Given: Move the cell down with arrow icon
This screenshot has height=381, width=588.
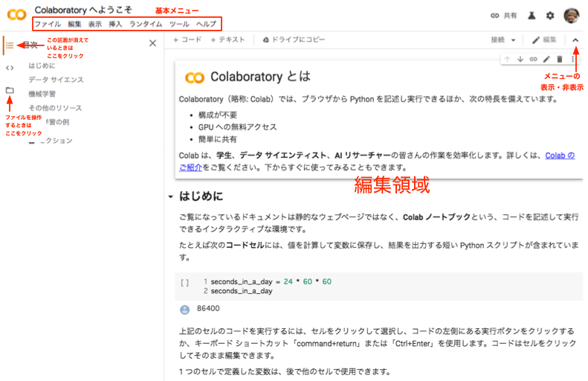Looking at the screenshot, I should pyautogui.click(x=520, y=59).
